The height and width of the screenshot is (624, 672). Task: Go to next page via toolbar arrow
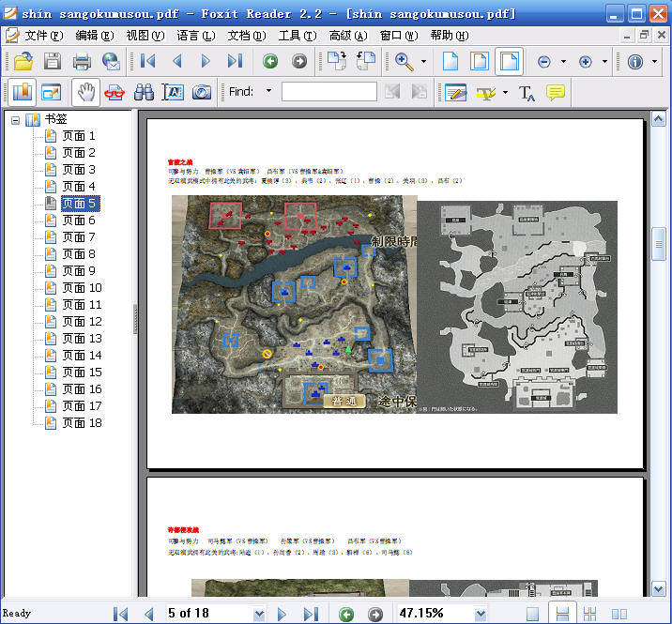pyautogui.click(x=206, y=61)
